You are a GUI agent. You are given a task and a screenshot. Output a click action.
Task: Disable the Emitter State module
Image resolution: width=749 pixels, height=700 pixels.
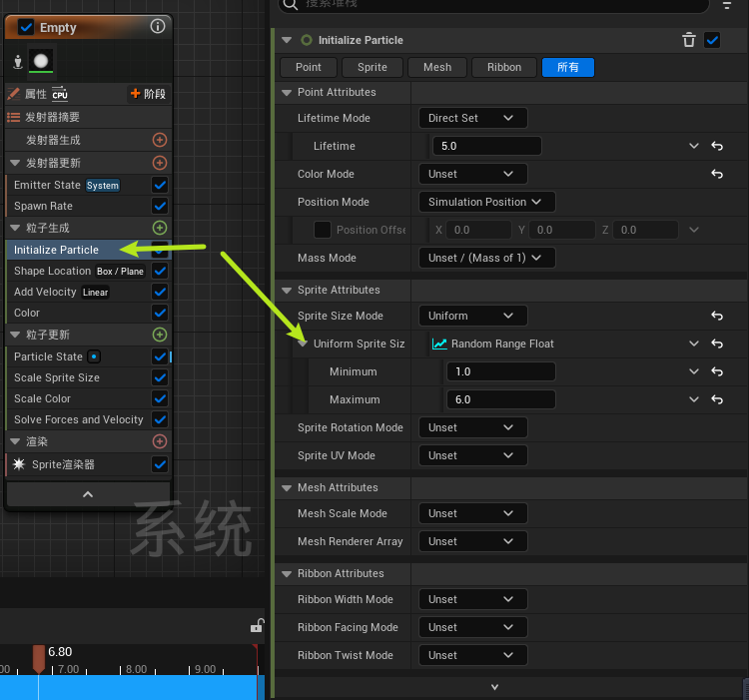(160, 185)
